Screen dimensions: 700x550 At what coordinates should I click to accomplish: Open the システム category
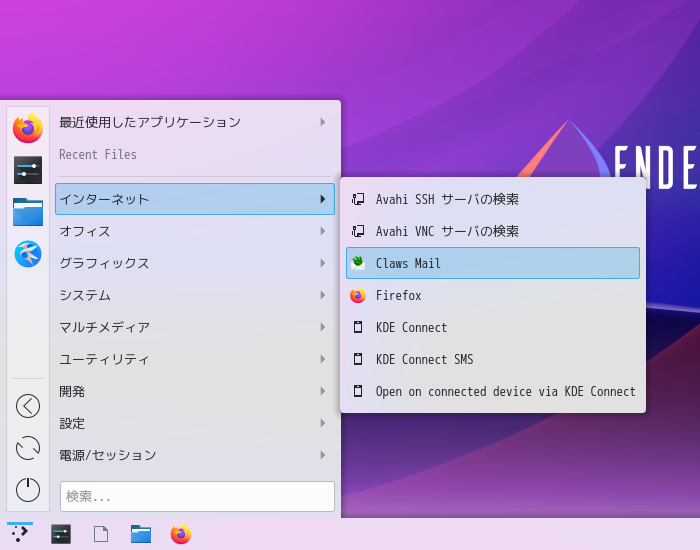click(195, 295)
